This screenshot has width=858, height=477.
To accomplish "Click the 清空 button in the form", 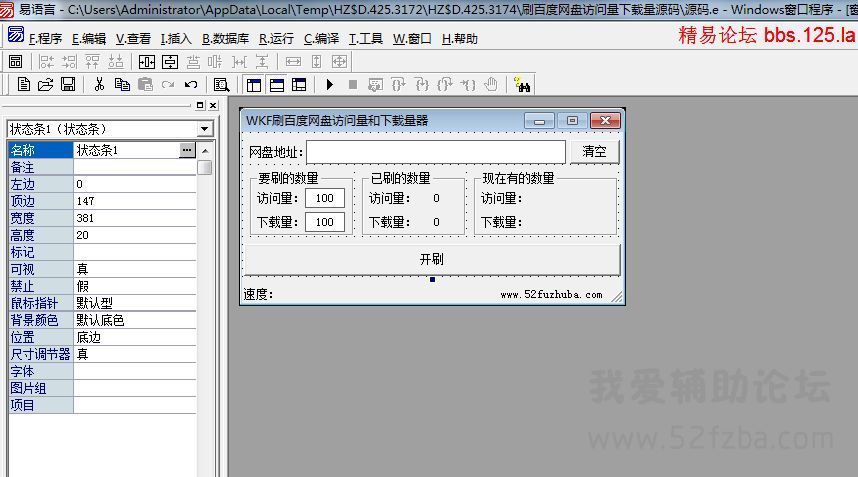I will tap(594, 152).
